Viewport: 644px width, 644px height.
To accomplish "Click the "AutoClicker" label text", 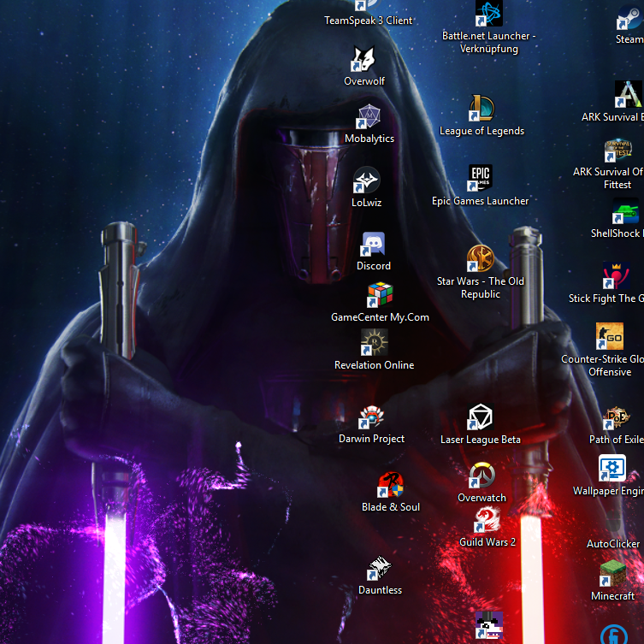I will [x=613, y=544].
